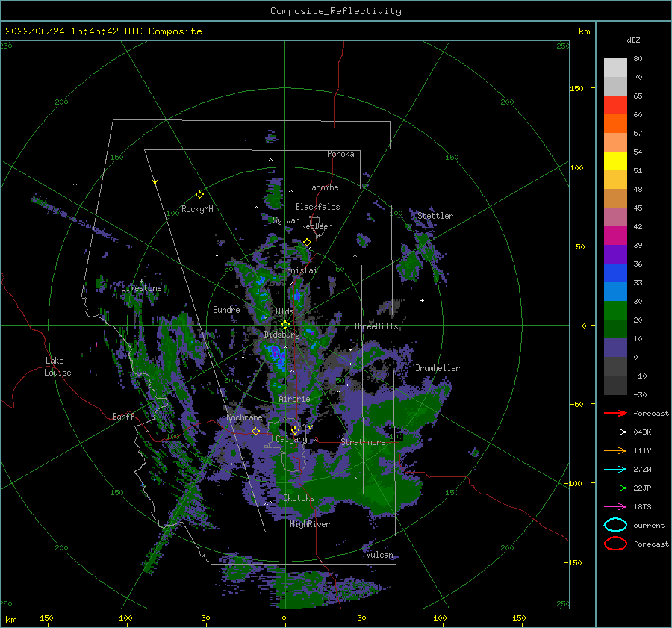Image resolution: width=672 pixels, height=628 pixels.
Task: Click the cyan 27ZW arrow legend icon
Action: [616, 470]
